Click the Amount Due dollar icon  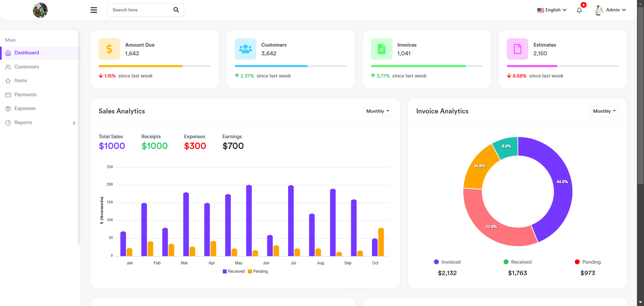109,49
